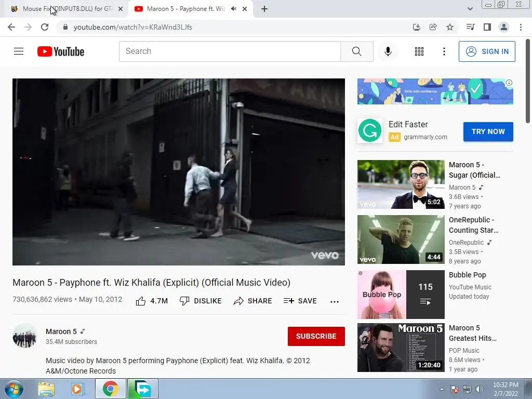This screenshot has width=532, height=399.
Task: Share this page from address bar
Action: tap(433, 27)
